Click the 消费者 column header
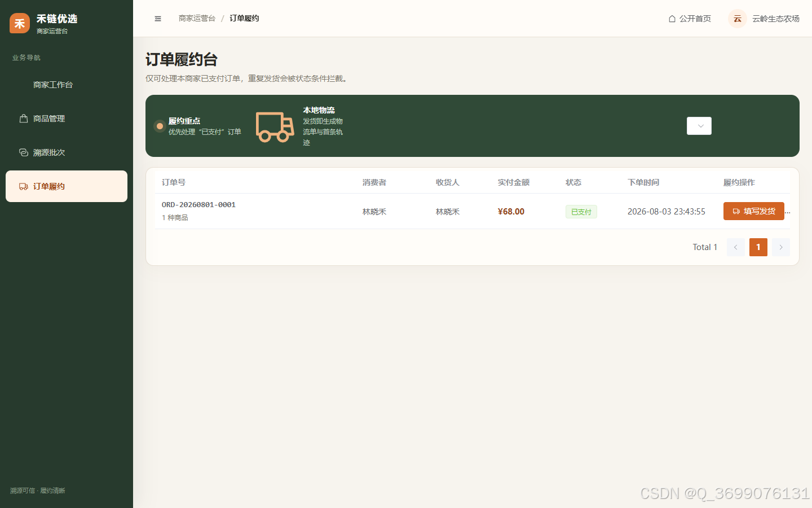The image size is (812, 508). tap(374, 182)
